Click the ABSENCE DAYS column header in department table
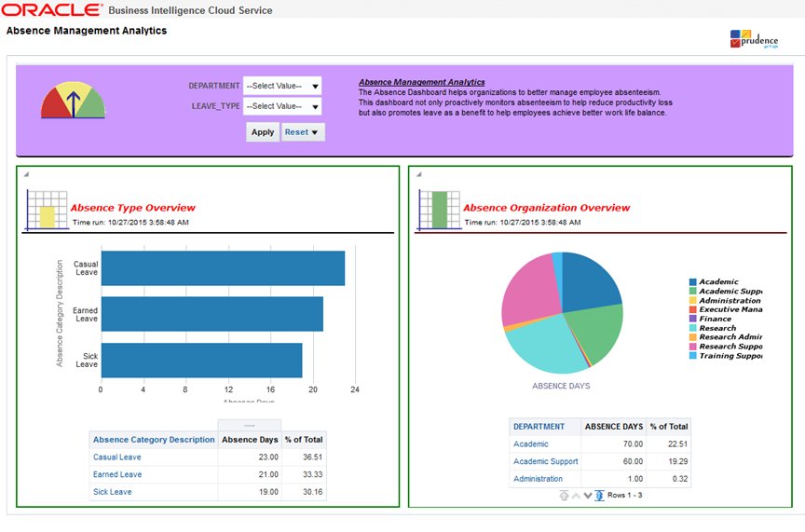 coord(613,427)
